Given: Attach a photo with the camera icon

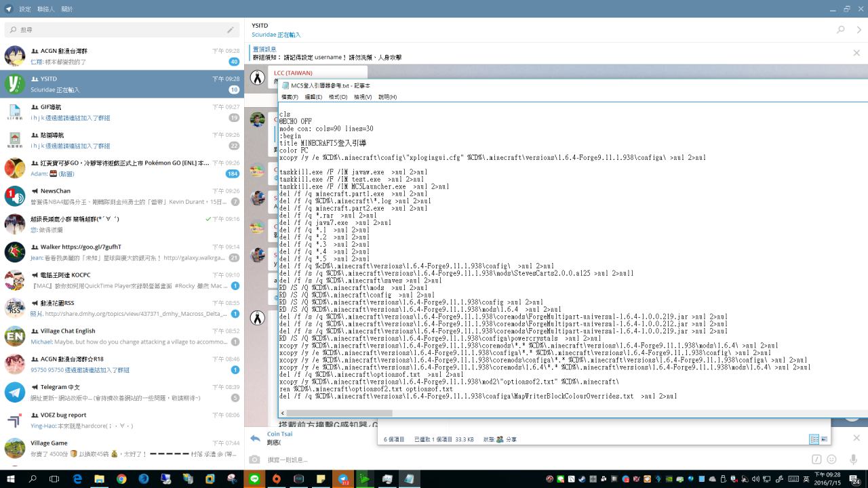Looking at the screenshot, I should (x=254, y=460).
